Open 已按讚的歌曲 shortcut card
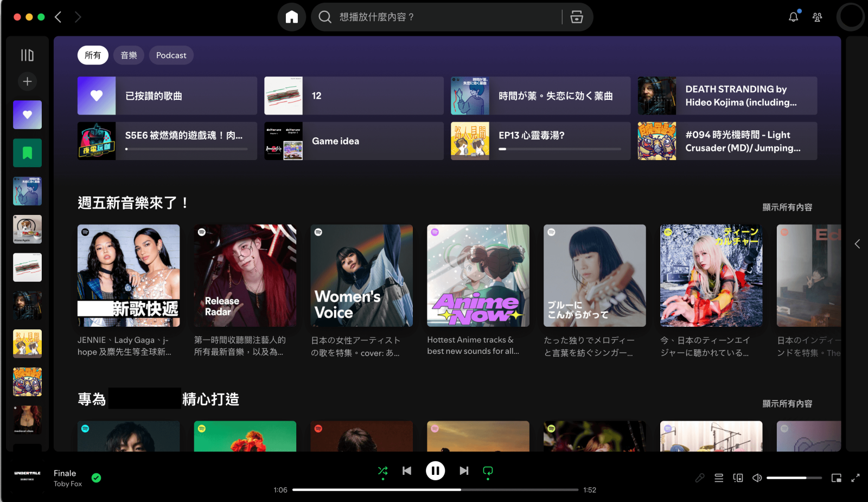The height and width of the screenshot is (502, 868). (x=167, y=96)
